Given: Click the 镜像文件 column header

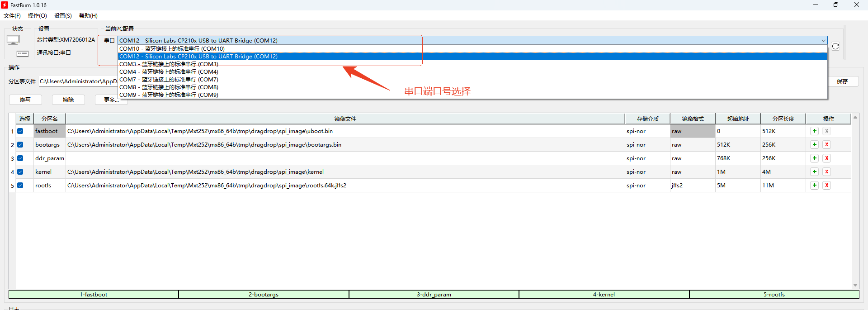Looking at the screenshot, I should tap(345, 119).
